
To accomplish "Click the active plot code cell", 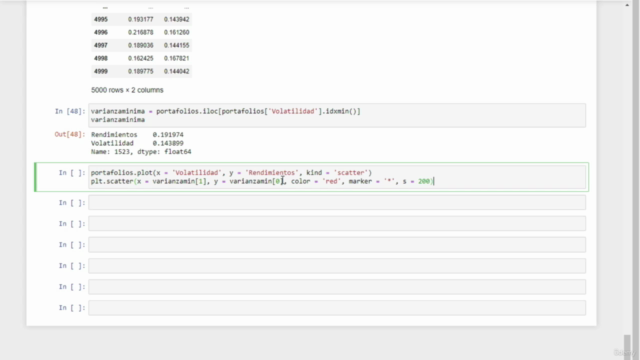I will 337,177.
